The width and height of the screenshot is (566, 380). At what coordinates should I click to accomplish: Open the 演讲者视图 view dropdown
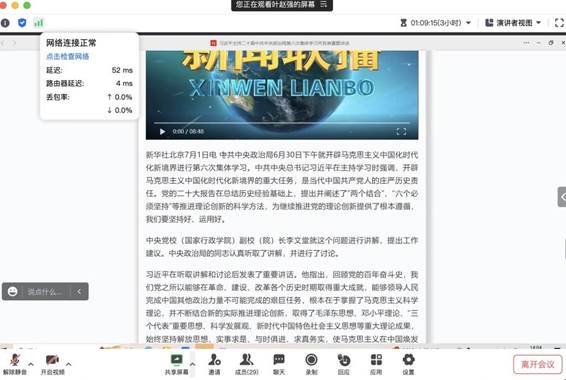(x=513, y=23)
